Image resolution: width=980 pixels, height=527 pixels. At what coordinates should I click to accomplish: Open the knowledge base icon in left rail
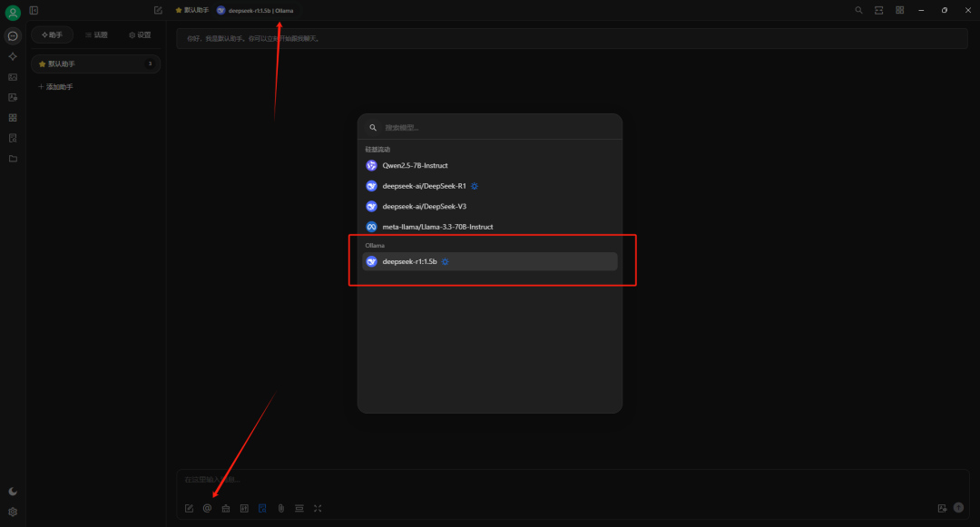coord(13,138)
